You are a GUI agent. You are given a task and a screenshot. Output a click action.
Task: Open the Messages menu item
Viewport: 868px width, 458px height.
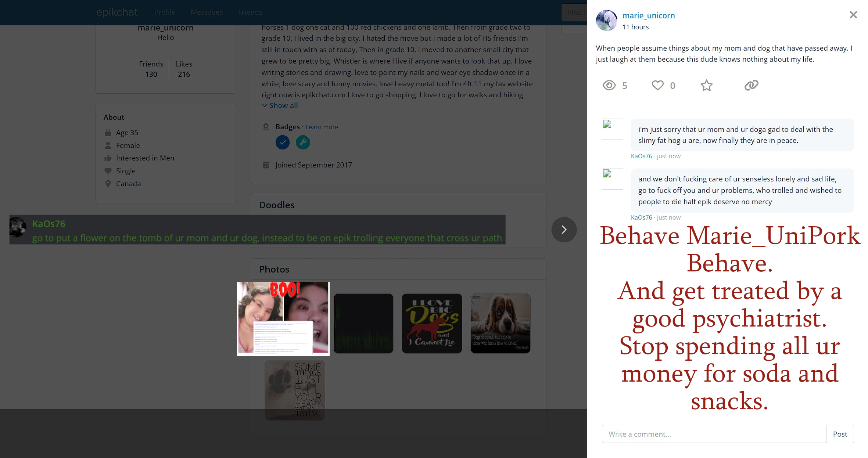click(x=207, y=12)
